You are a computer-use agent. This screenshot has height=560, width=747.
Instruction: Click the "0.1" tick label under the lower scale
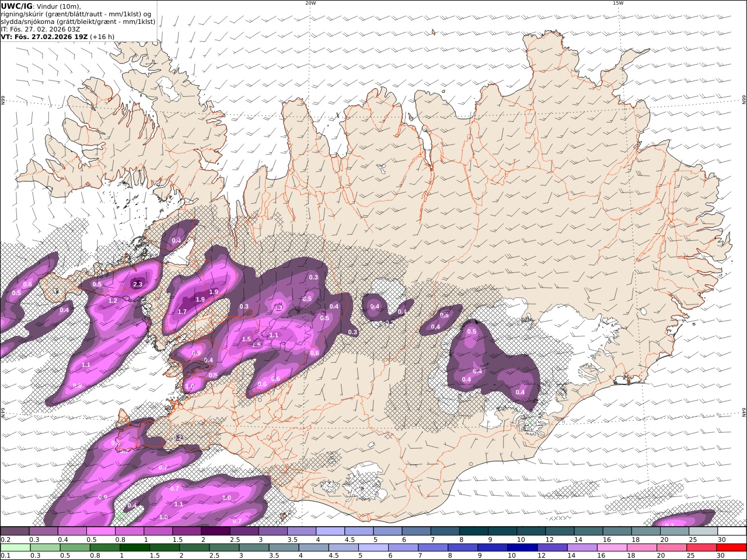(5, 556)
